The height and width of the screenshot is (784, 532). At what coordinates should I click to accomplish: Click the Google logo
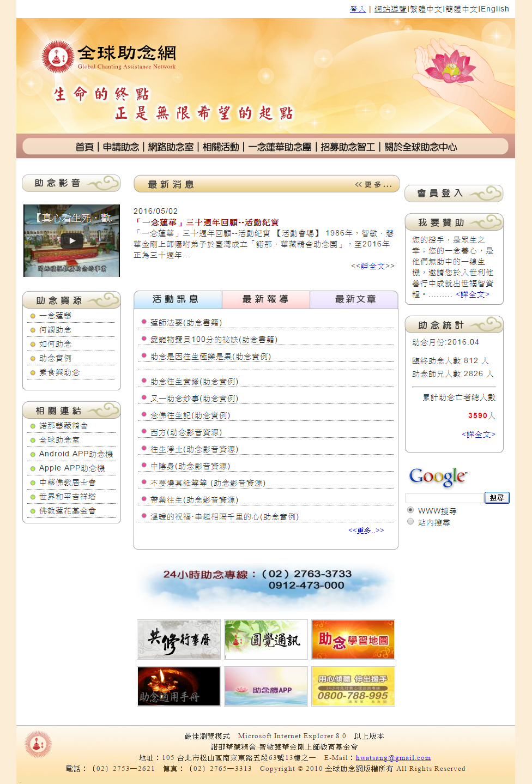[x=438, y=477]
